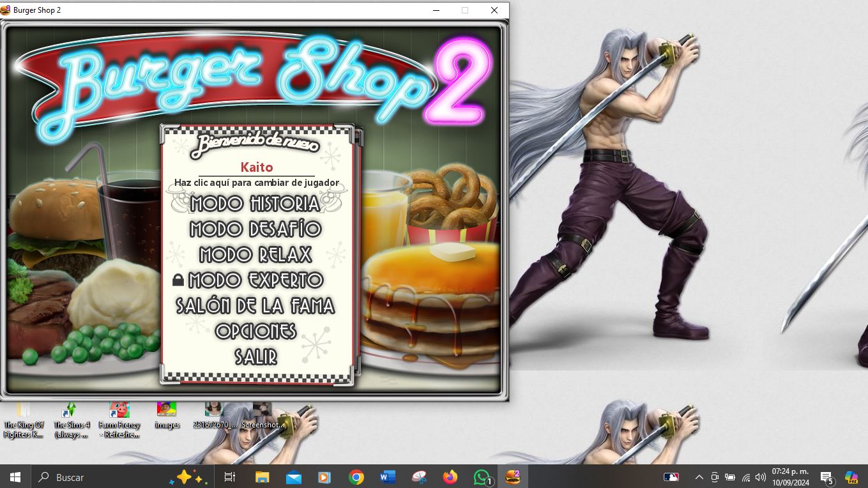Screen dimensions: 868x488
Task: Launch Firefox from the taskbar
Action: [450, 477]
